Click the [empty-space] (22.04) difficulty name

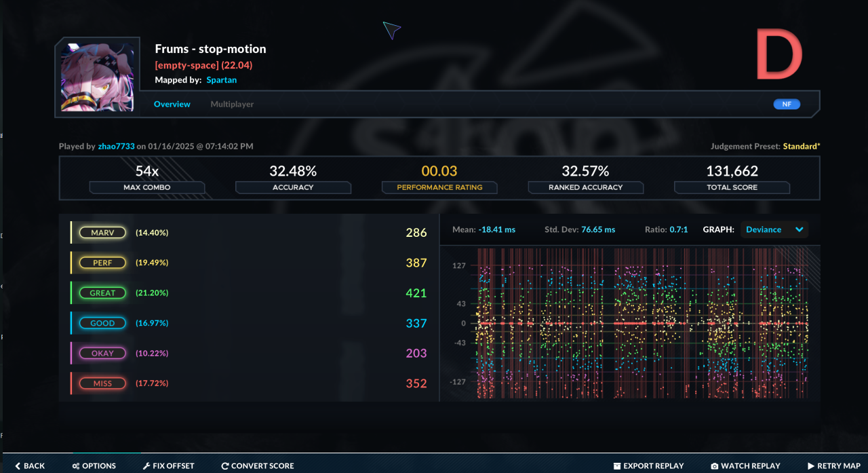click(203, 65)
